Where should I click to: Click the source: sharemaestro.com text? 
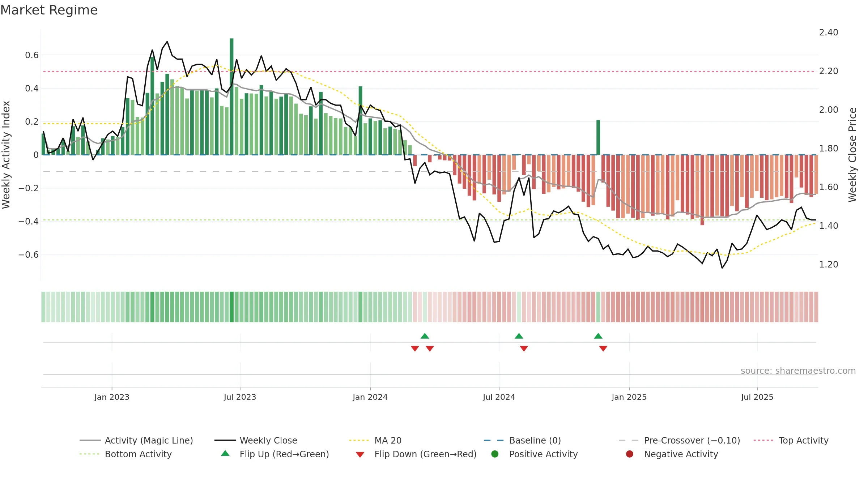pyautogui.click(x=798, y=371)
